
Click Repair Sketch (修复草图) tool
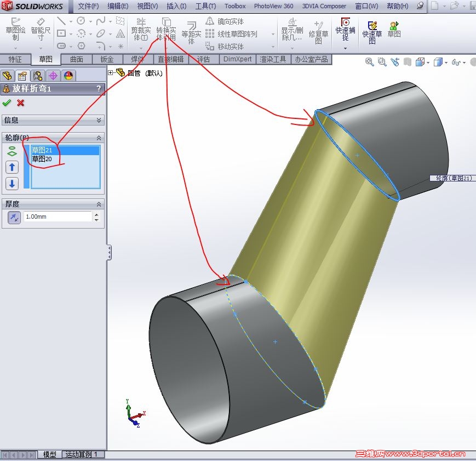318,32
